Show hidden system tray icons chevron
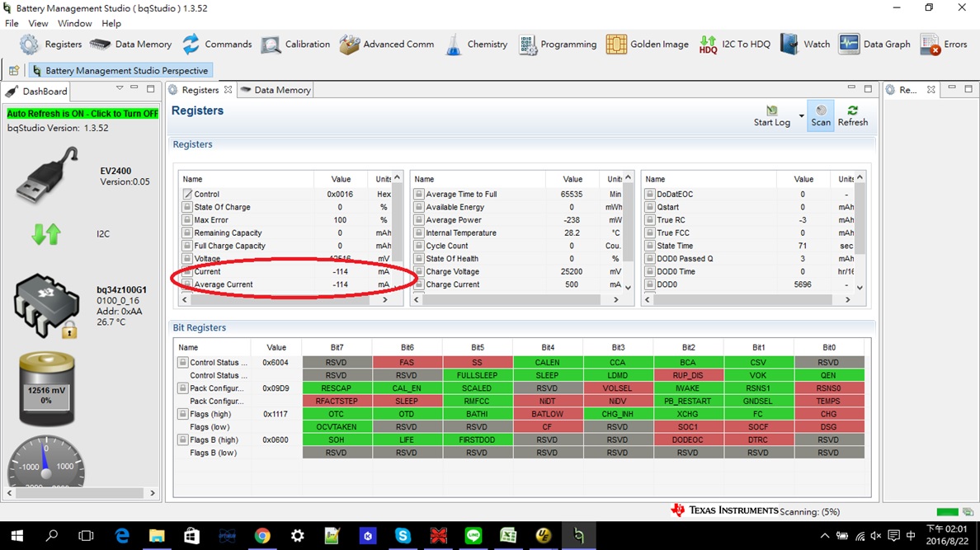The height and width of the screenshot is (550, 980). coord(824,536)
